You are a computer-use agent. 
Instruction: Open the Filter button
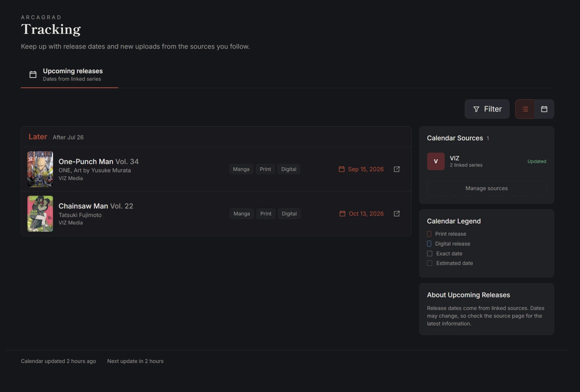pyautogui.click(x=487, y=109)
